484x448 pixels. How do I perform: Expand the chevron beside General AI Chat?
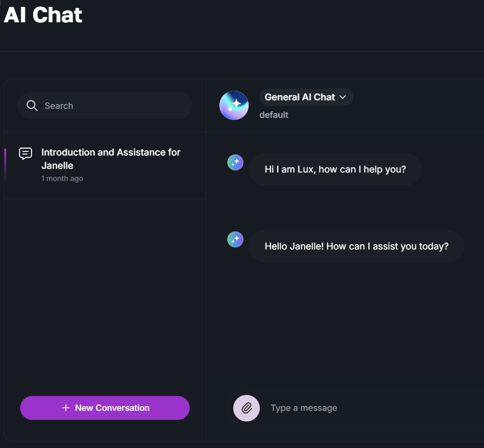344,97
